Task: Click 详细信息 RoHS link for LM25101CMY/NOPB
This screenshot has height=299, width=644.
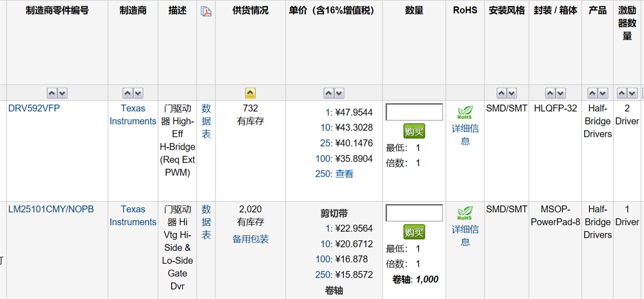Action: (x=465, y=236)
